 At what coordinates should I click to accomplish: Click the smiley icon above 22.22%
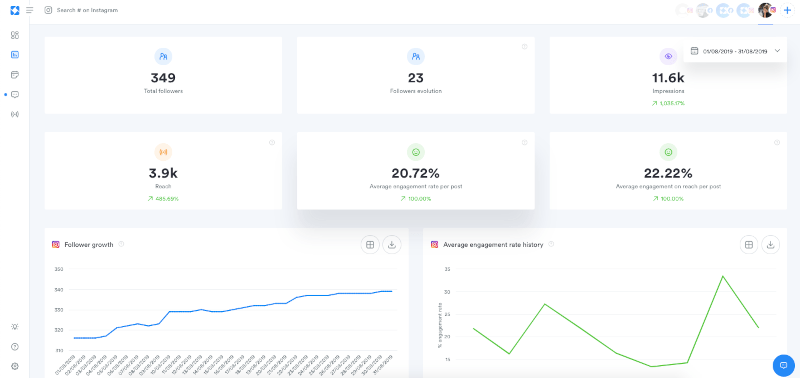pyautogui.click(x=668, y=152)
